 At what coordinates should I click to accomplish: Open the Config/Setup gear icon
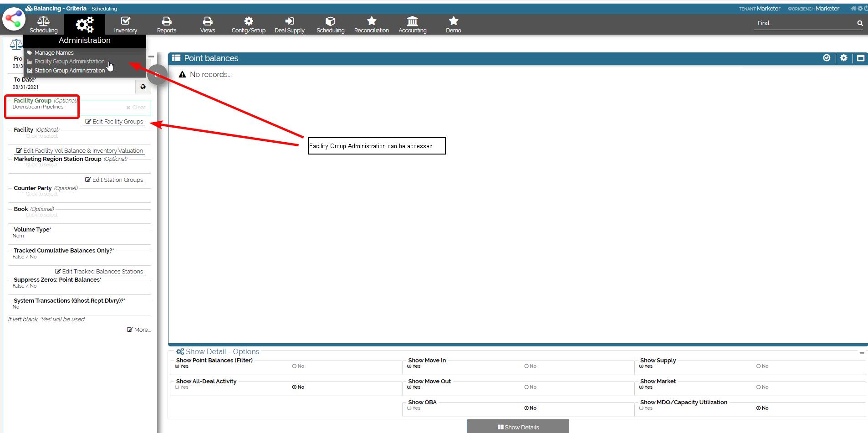(x=248, y=21)
